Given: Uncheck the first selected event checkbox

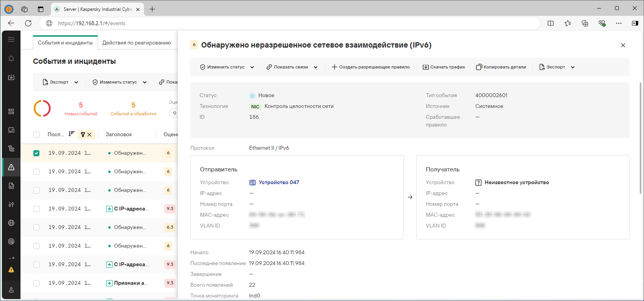Looking at the screenshot, I should (x=36, y=153).
